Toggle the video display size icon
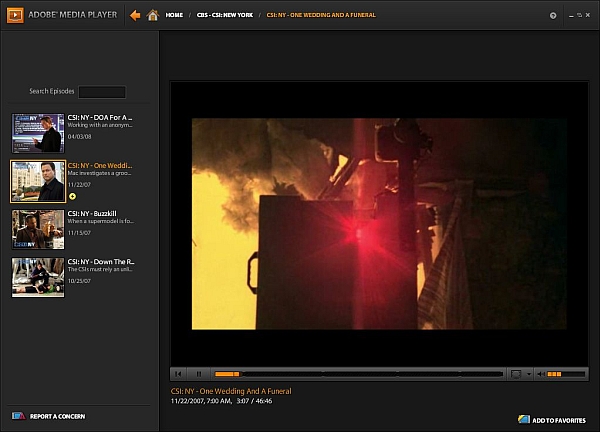The width and height of the screenshot is (600, 432). pos(516,374)
